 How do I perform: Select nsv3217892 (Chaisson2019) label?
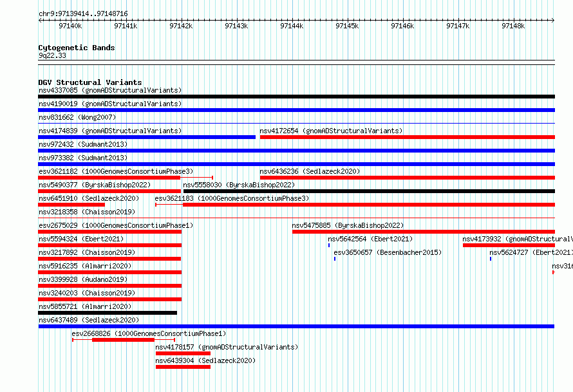[x=87, y=252]
